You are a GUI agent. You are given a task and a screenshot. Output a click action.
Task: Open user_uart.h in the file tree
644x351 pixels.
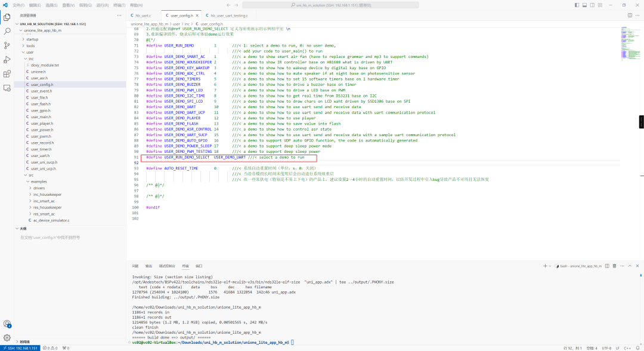click(x=40, y=156)
